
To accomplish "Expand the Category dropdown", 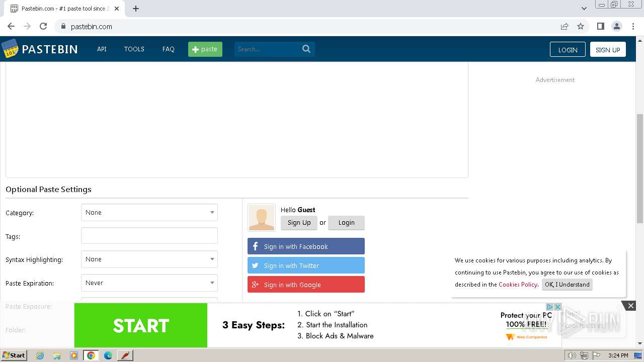I will tap(149, 213).
